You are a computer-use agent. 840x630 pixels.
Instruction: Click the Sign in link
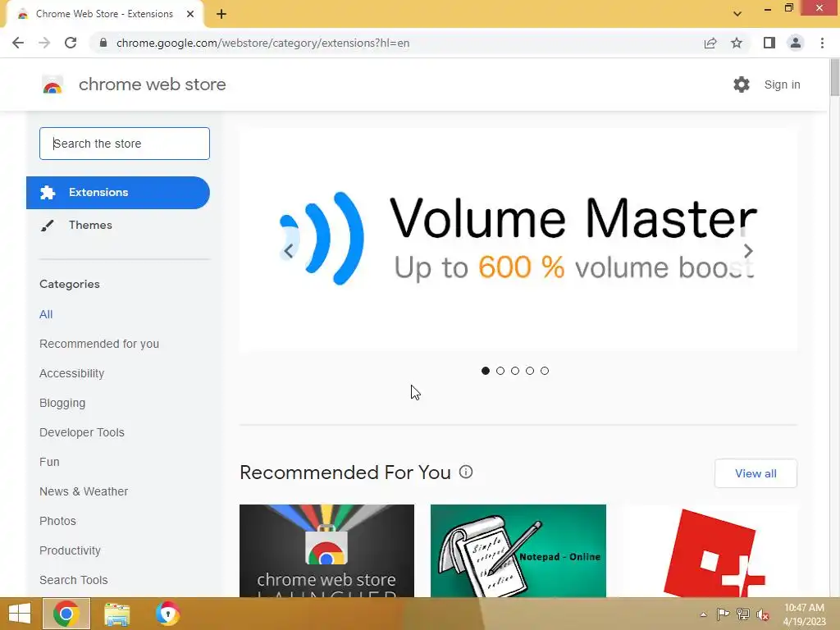coord(782,84)
